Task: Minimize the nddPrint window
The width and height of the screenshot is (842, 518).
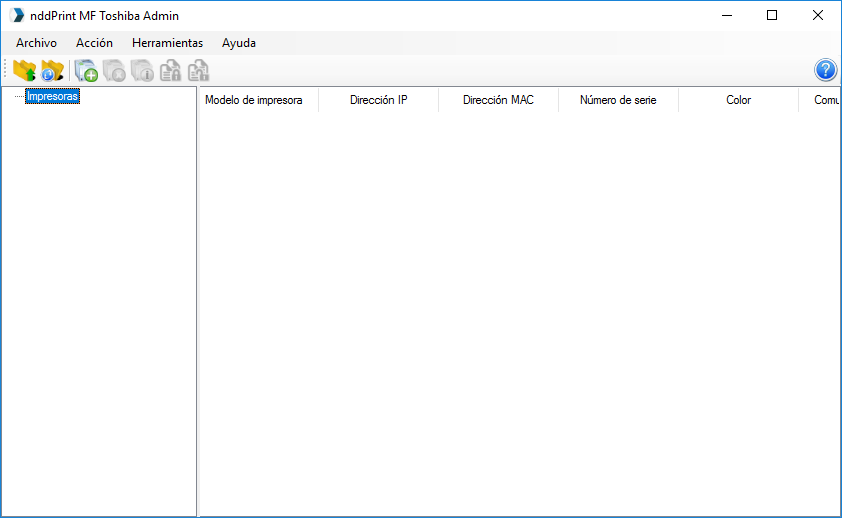Action: (727, 16)
